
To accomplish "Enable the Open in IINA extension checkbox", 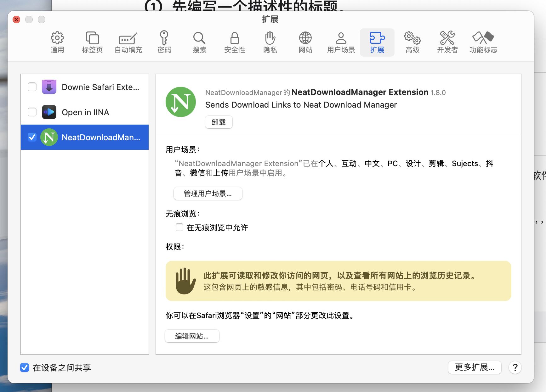I will [x=32, y=112].
